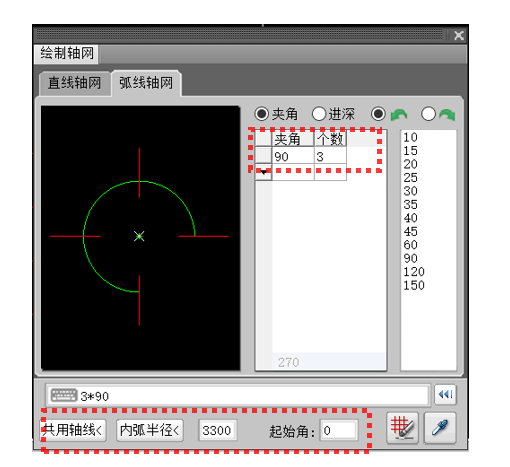Switch to the 直线轴网 tab

pyautogui.click(x=75, y=83)
